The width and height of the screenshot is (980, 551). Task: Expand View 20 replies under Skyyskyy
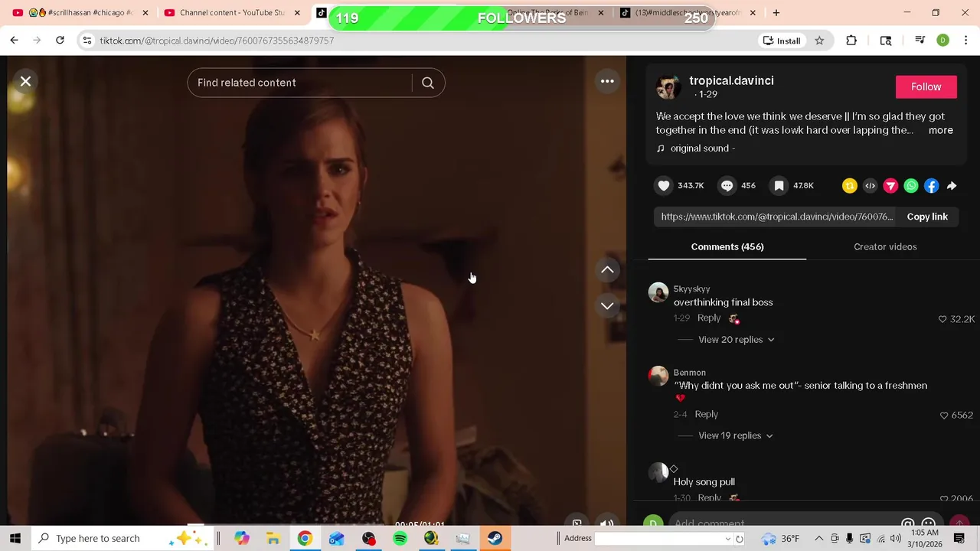tap(736, 340)
